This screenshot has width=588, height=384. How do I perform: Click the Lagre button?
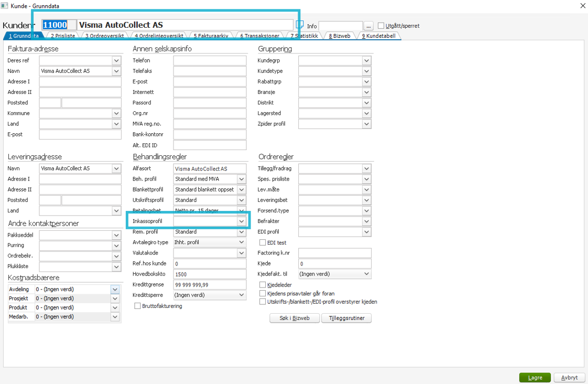pos(535,378)
